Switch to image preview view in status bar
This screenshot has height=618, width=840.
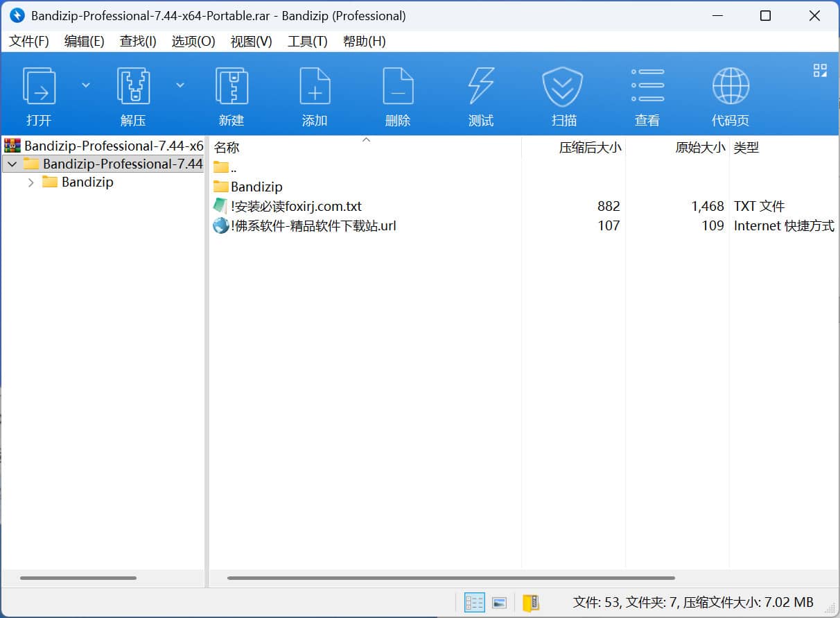point(500,602)
